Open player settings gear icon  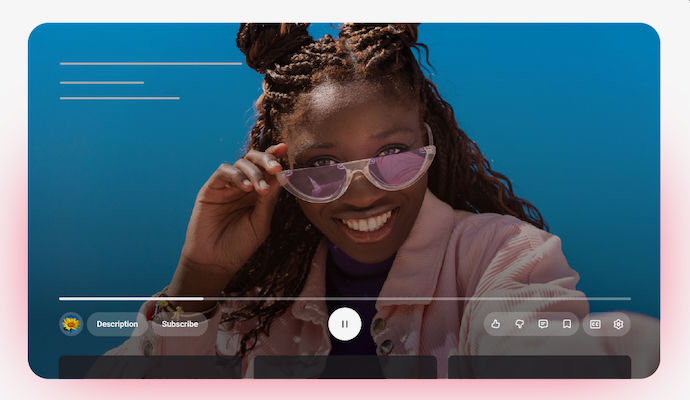(618, 324)
